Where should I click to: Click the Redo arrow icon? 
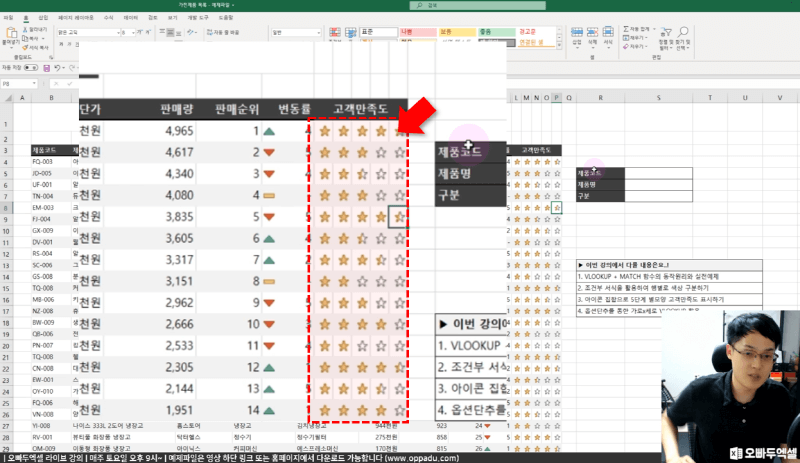tap(72, 68)
